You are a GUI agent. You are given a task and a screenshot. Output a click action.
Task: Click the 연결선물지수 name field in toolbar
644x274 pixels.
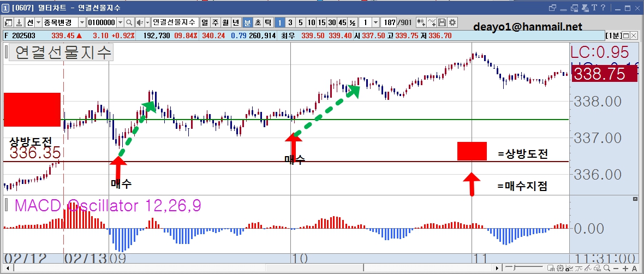coord(175,22)
